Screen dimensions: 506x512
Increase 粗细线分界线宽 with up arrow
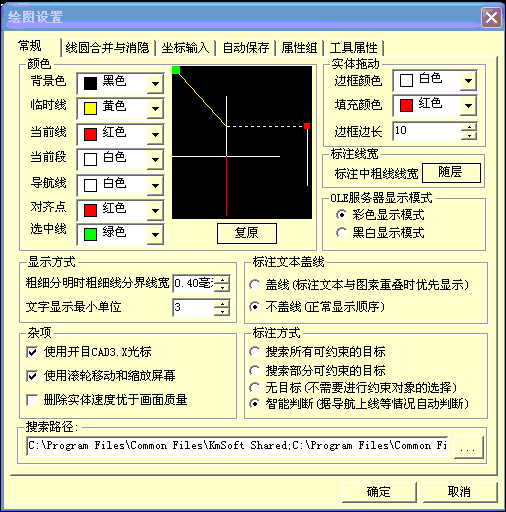pos(222,280)
